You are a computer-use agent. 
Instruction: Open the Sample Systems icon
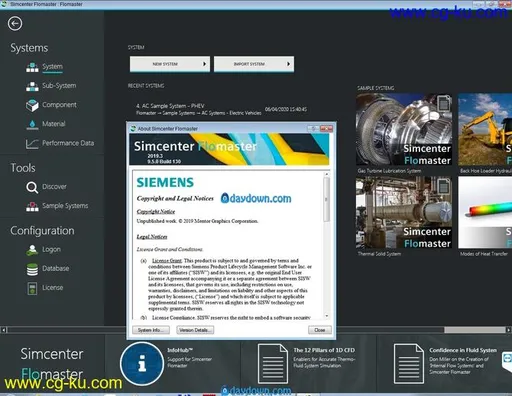coord(32,206)
